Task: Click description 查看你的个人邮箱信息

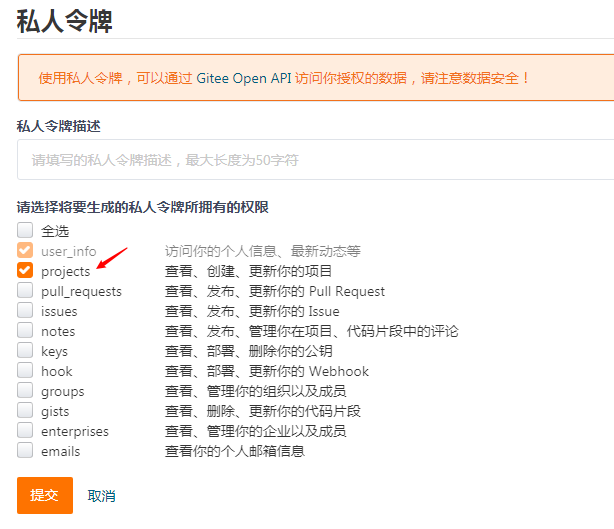Action: click(235, 451)
